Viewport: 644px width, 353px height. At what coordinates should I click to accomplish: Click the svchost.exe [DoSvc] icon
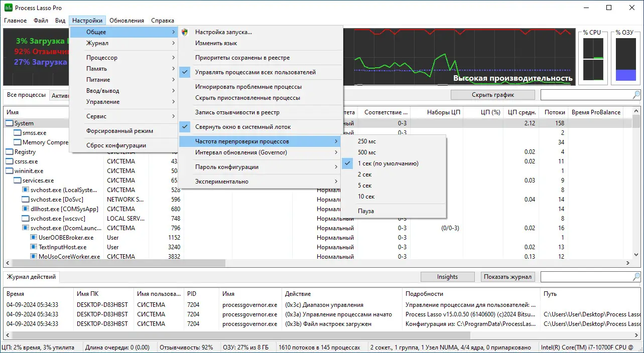point(26,200)
